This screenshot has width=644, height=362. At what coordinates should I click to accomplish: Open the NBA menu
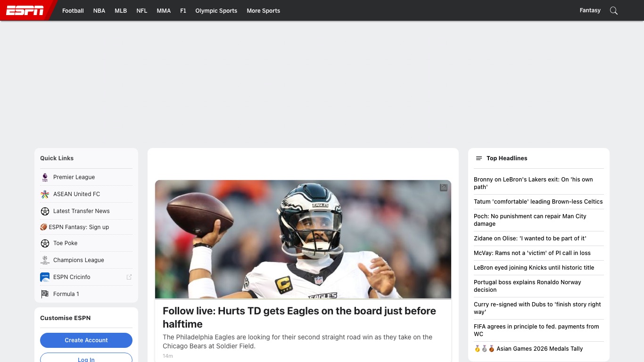point(99,10)
